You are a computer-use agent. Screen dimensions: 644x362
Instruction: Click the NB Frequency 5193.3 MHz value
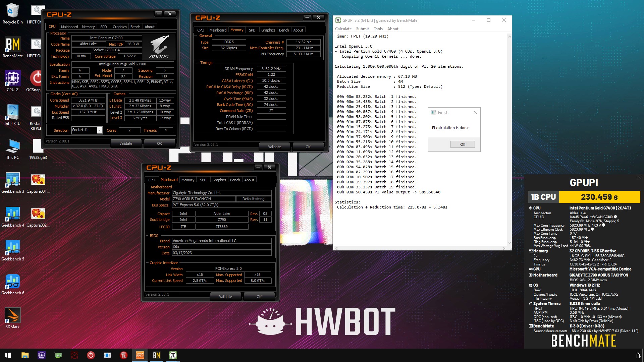point(303,54)
